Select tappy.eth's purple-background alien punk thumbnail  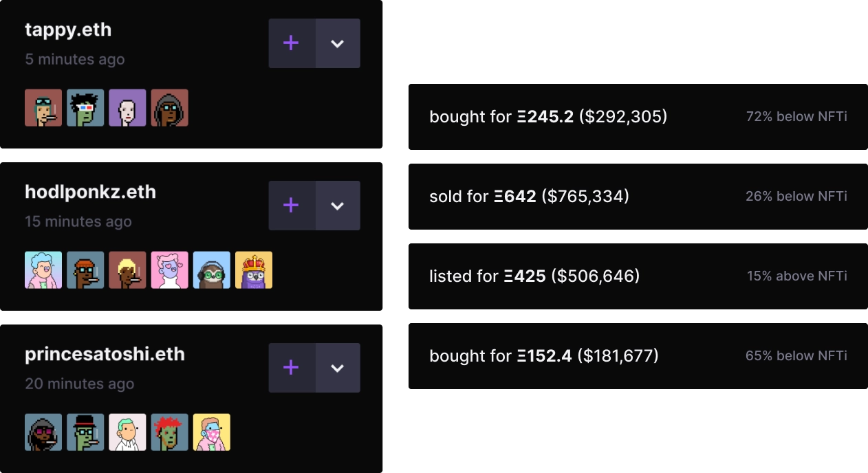[127, 108]
